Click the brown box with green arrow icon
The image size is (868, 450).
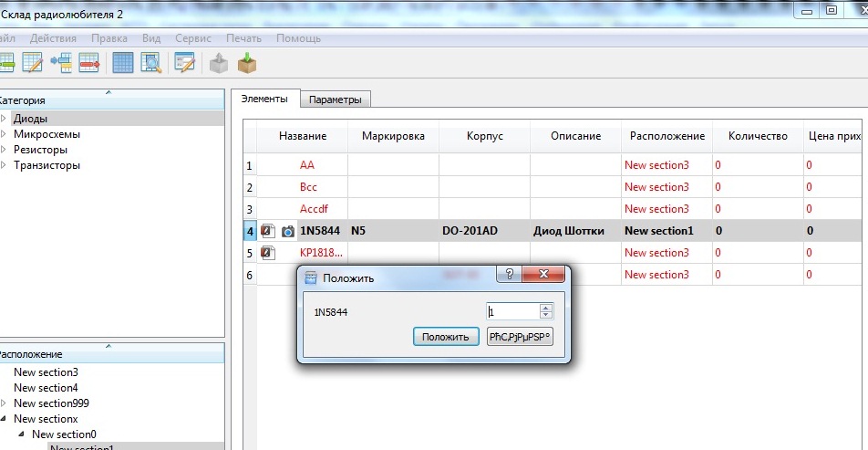tap(247, 63)
